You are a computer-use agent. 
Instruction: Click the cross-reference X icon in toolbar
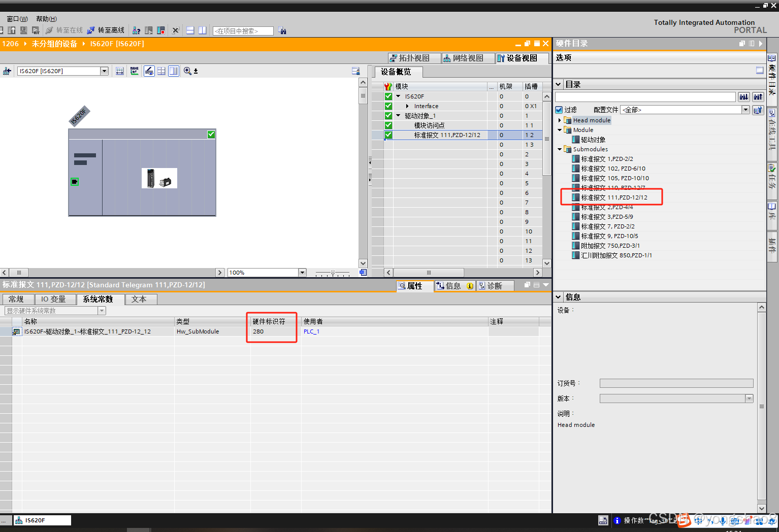coord(175,30)
